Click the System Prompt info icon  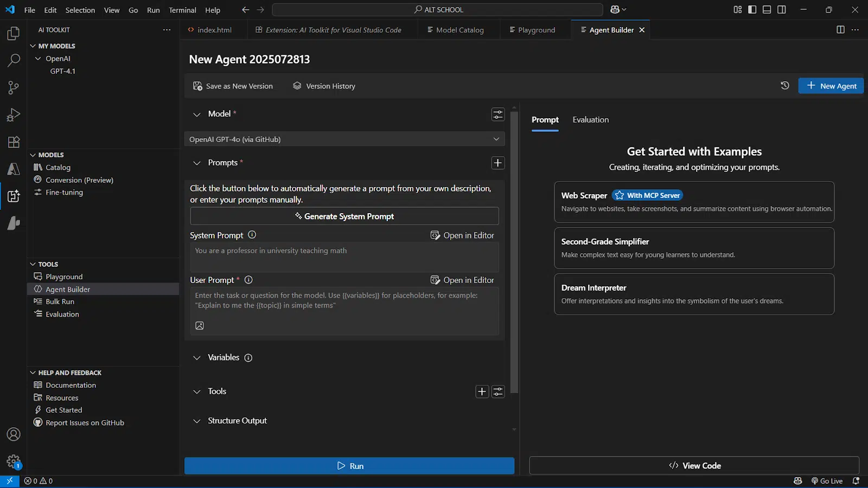click(252, 235)
